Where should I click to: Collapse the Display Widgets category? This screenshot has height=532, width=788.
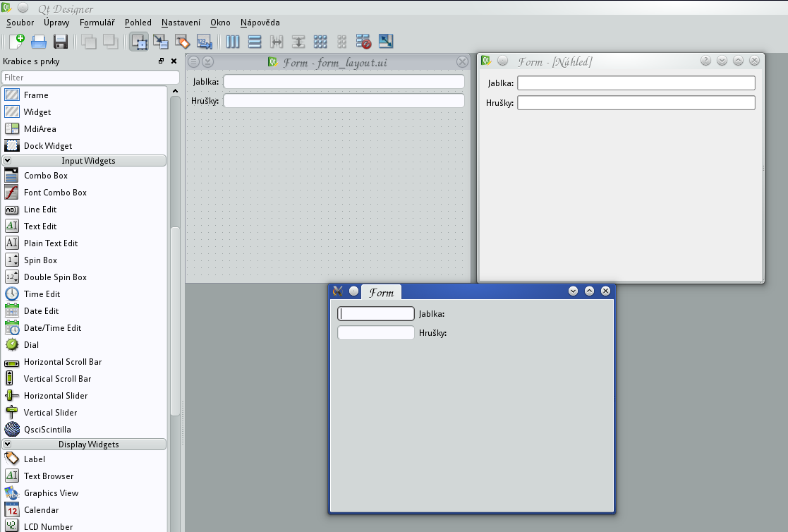[x=8, y=444]
